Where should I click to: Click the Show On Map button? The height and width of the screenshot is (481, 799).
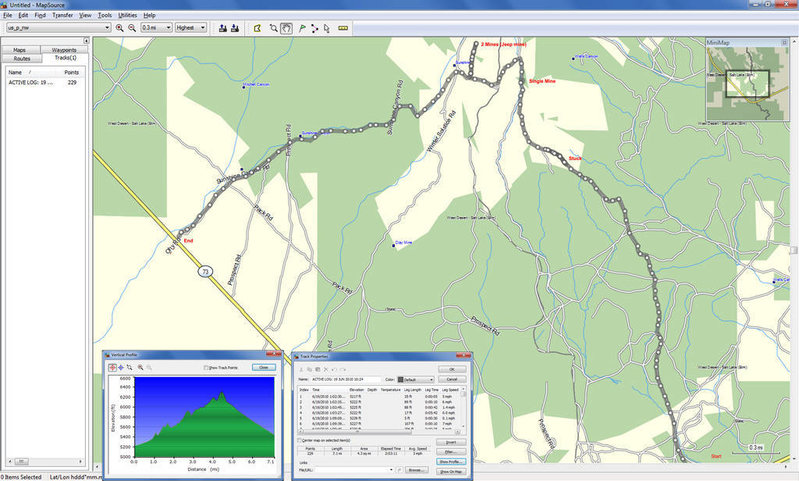[x=451, y=471]
